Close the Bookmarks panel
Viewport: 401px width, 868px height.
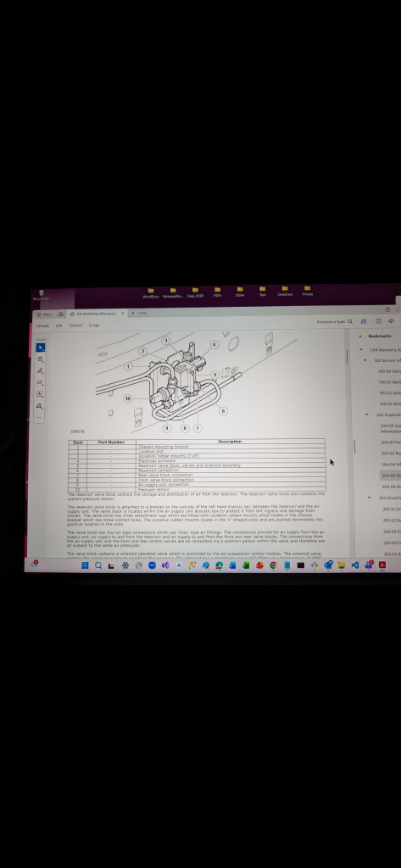click(360, 336)
